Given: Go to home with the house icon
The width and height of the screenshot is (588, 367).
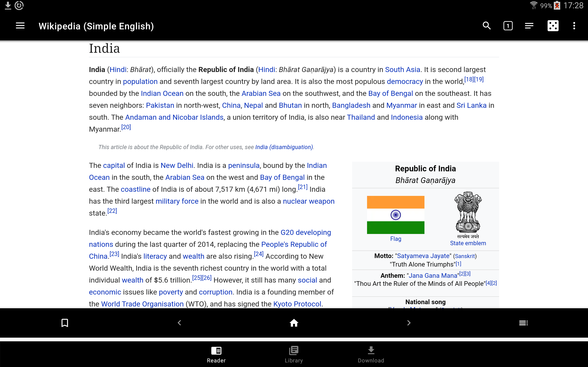Looking at the screenshot, I should 294,323.
